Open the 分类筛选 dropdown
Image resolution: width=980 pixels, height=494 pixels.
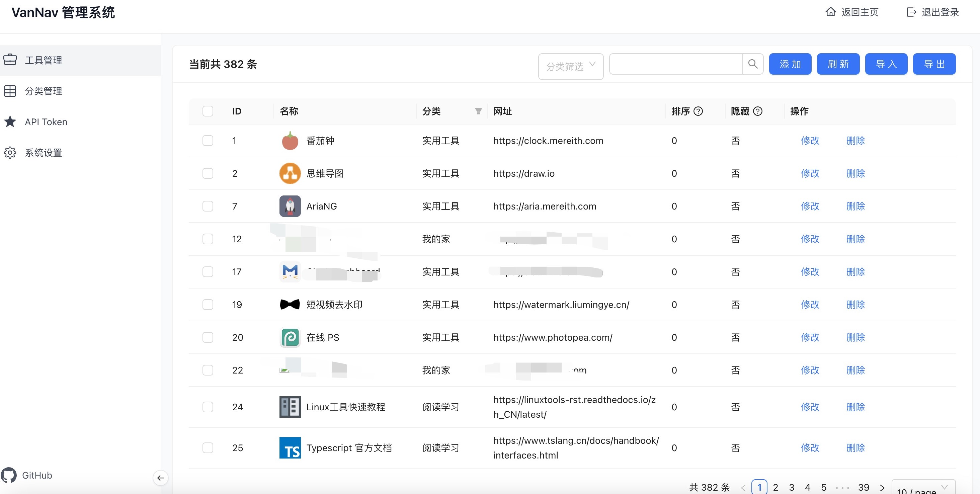coord(570,67)
